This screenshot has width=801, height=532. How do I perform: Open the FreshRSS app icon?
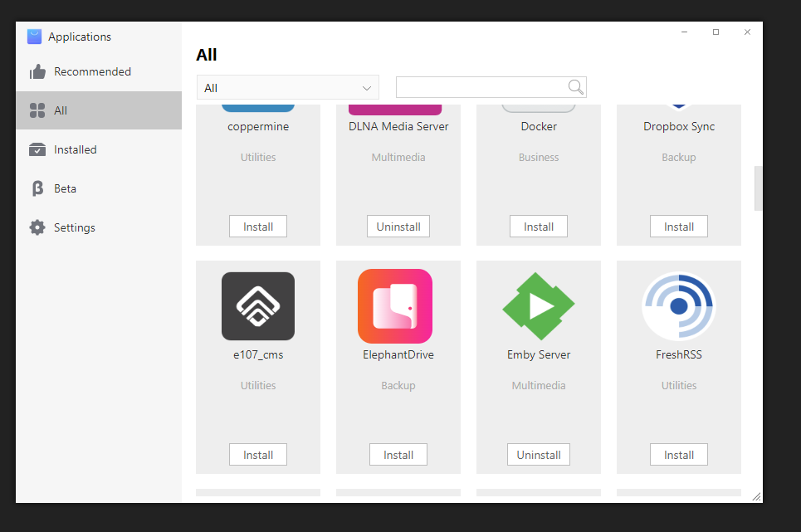(678, 305)
